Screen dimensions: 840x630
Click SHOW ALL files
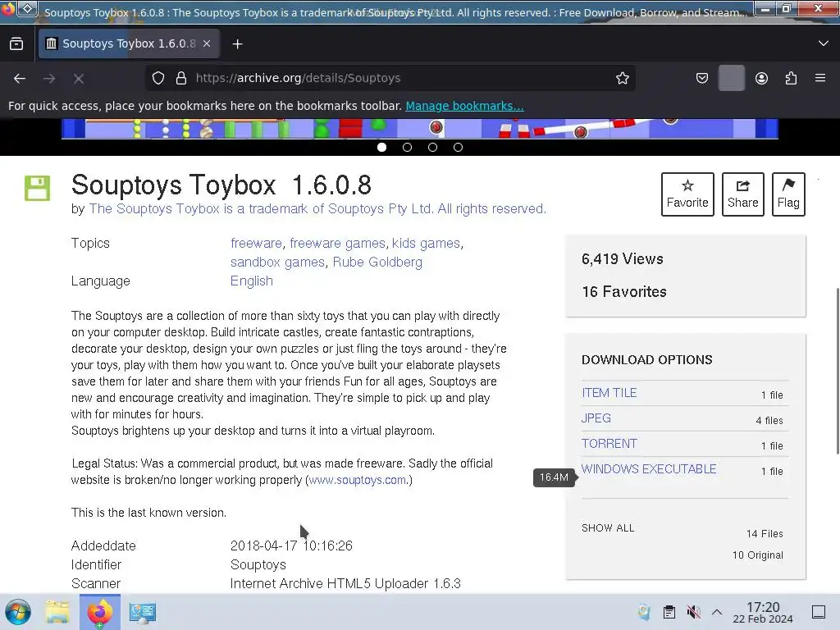(x=608, y=528)
